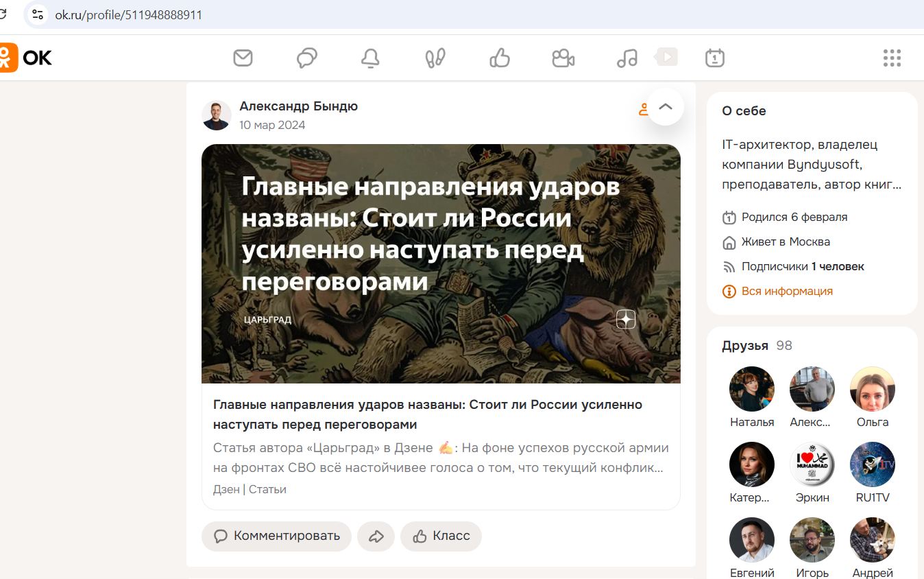Click the browser reload icon
This screenshot has width=924, height=579.
(x=3, y=14)
